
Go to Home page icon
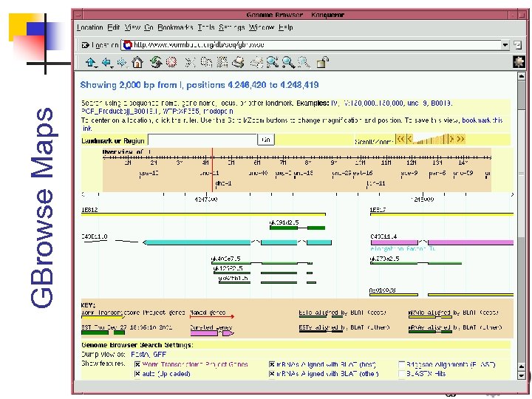pos(137,62)
